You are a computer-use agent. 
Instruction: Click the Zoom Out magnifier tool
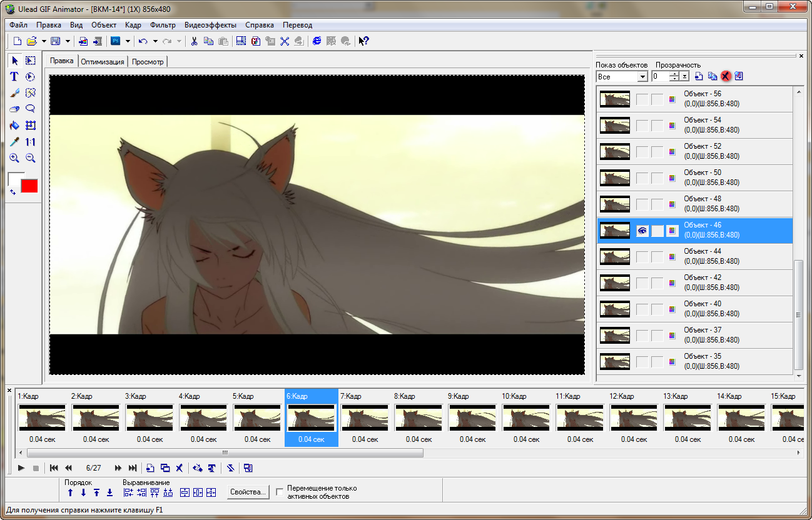(30, 158)
